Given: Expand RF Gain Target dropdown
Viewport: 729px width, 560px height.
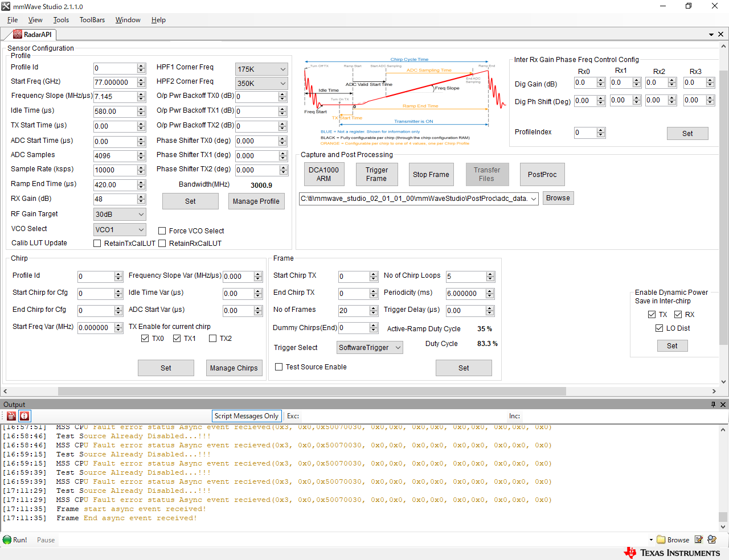Looking at the screenshot, I should pyautogui.click(x=120, y=215).
